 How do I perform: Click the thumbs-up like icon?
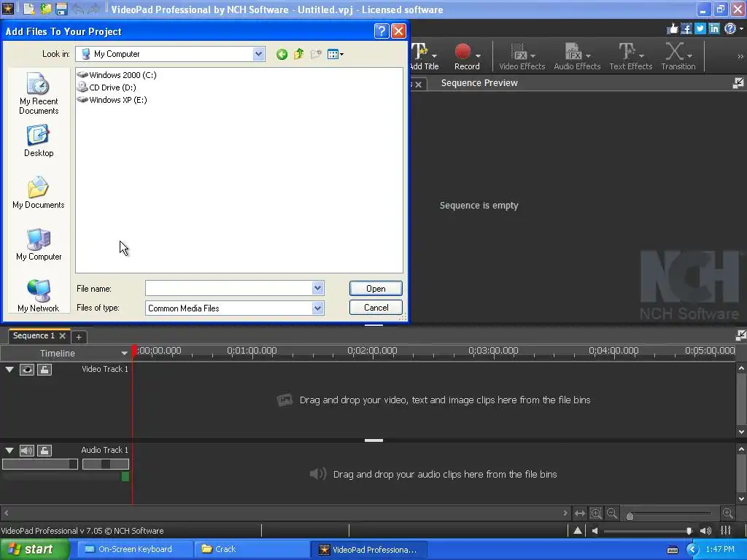tap(672, 29)
